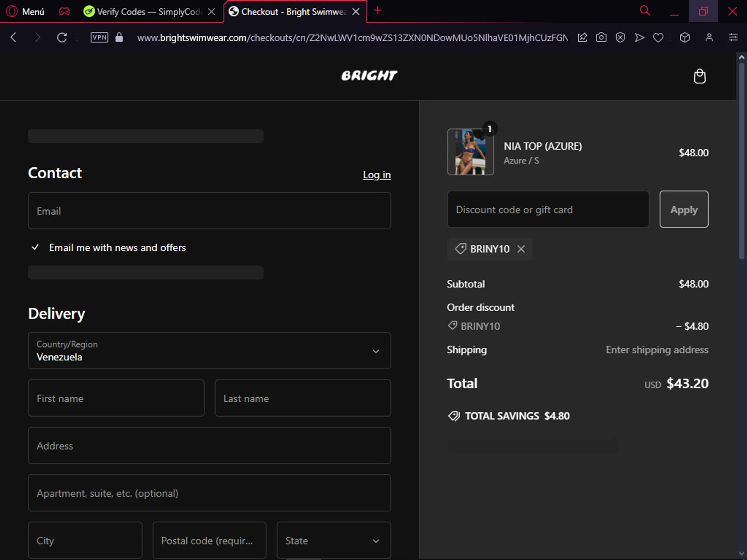Image resolution: width=747 pixels, height=560 pixels.
Task: Open the Country/Region Venezuela dropdown
Action: (210, 350)
